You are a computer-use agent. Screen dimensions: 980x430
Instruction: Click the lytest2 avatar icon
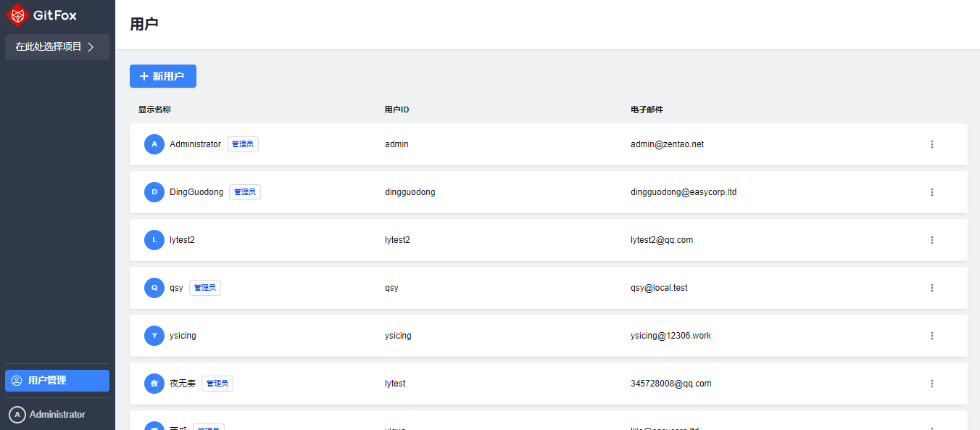pyautogui.click(x=154, y=240)
